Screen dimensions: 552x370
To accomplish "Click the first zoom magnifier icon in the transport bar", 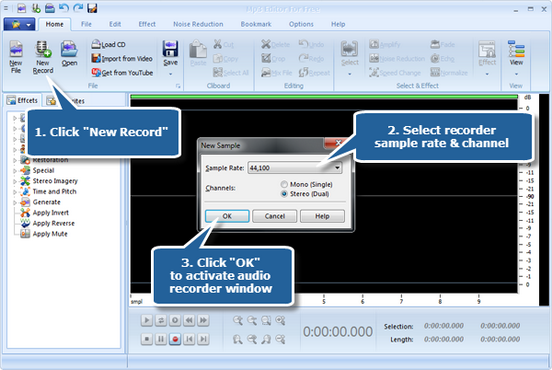I will coord(238,320).
